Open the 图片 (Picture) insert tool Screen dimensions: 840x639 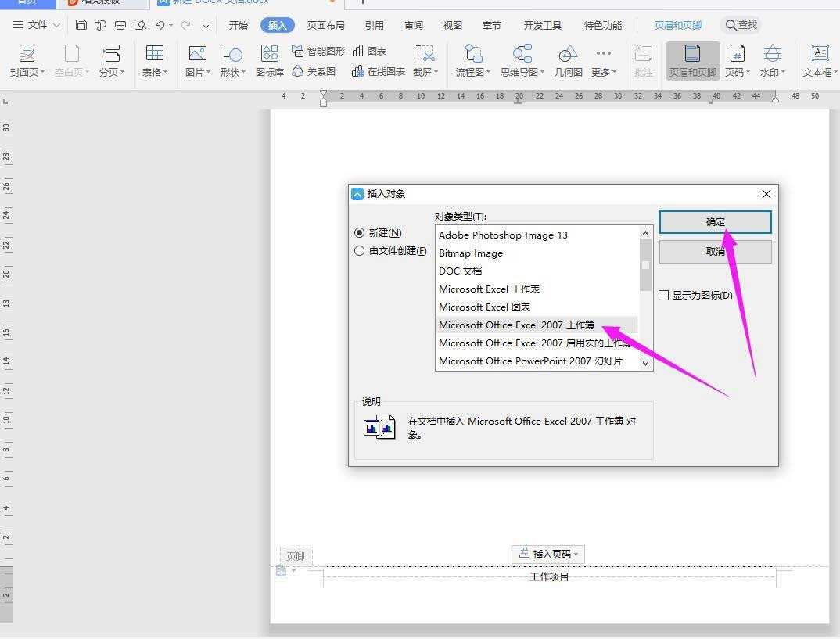[196, 61]
